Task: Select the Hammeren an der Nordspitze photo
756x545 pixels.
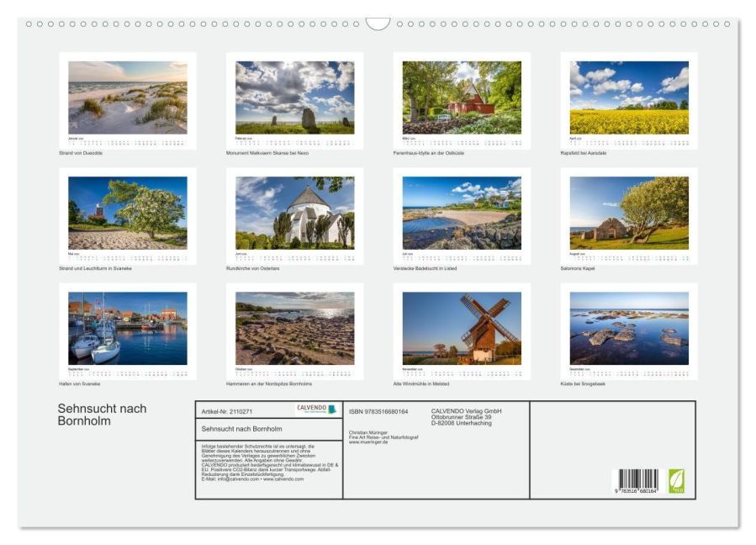Action: (294, 329)
